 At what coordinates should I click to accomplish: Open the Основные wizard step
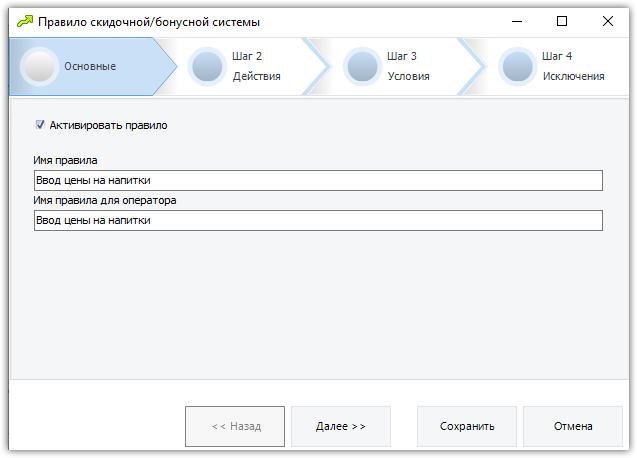[x=93, y=67]
